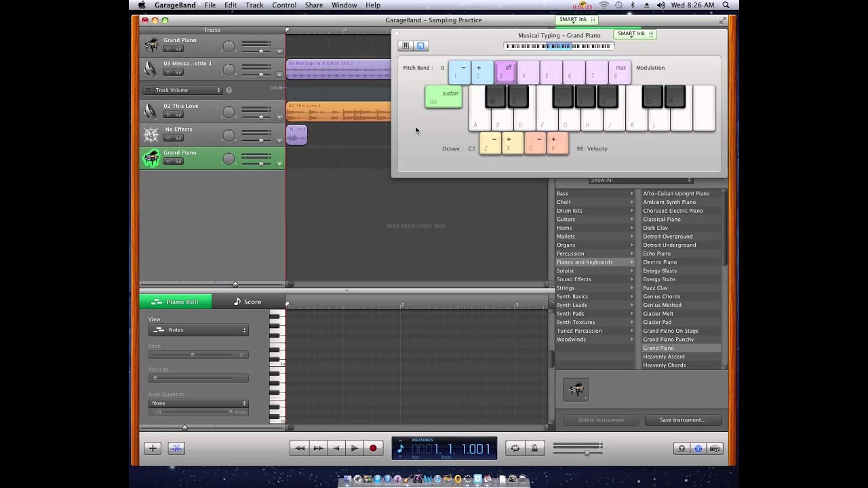Show Track Info with the blue i button
The width and height of the screenshot is (868, 488).
pyautogui.click(x=698, y=449)
